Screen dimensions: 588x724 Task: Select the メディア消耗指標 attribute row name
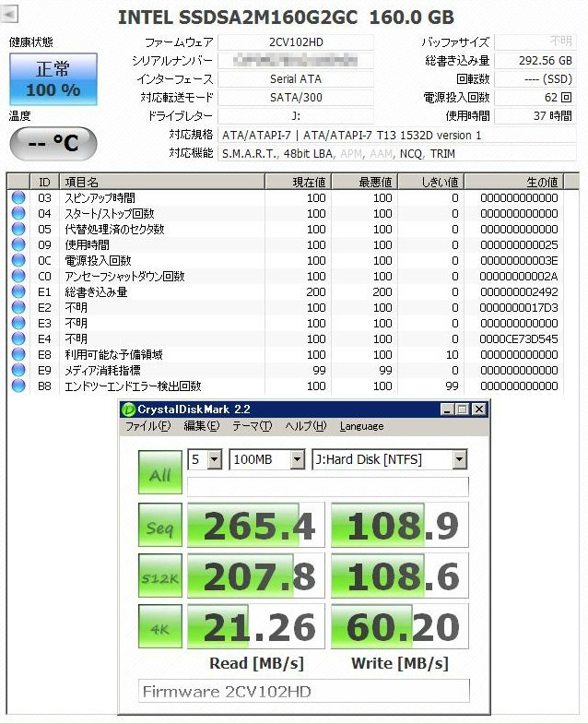(x=102, y=371)
